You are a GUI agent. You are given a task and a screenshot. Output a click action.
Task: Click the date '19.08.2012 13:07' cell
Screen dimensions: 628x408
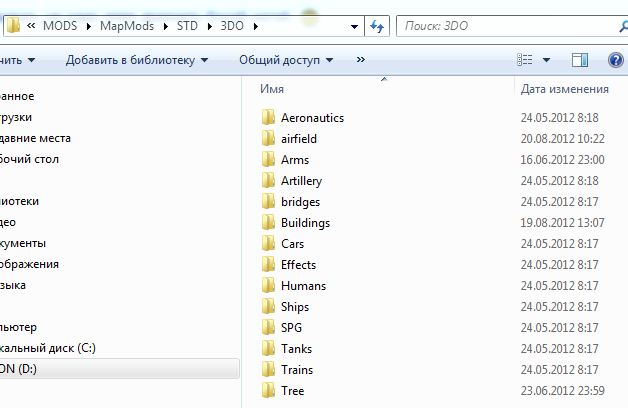(x=562, y=223)
